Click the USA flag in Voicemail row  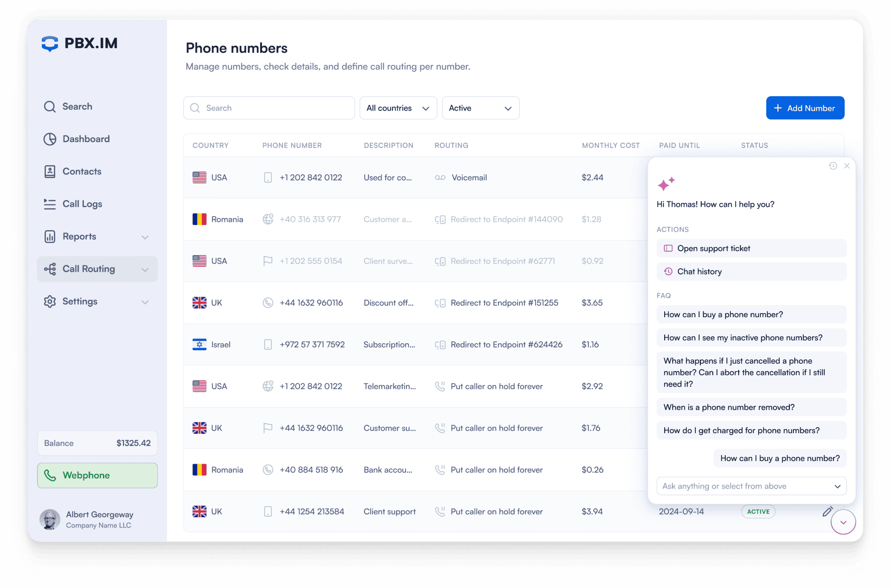[199, 178]
